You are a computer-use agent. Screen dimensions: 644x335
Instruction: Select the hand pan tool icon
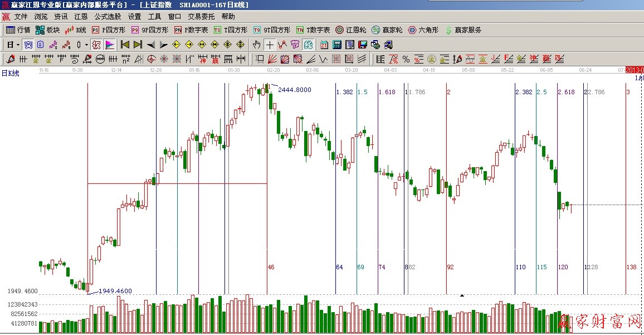(x=256, y=45)
